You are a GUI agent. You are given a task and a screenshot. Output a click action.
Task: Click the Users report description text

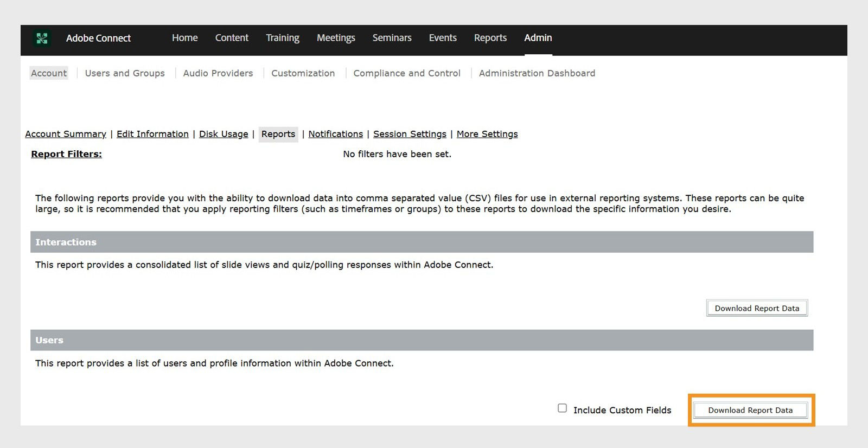coord(214,363)
